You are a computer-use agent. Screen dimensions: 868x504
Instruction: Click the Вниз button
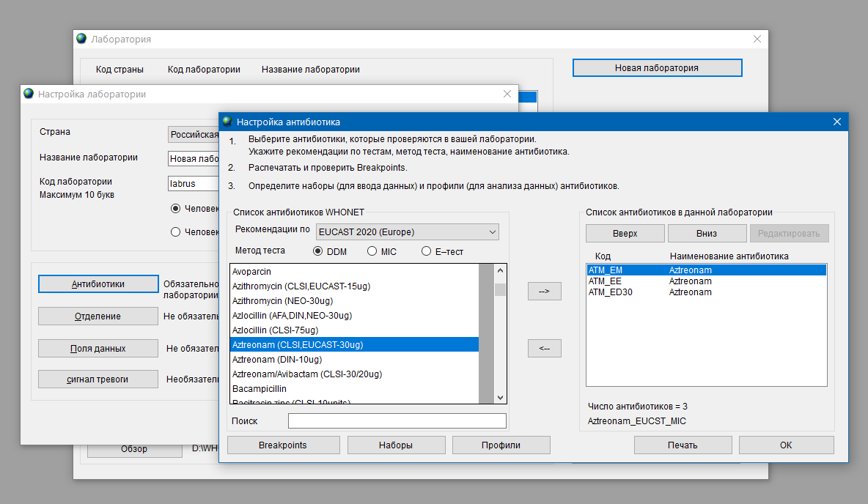(x=707, y=234)
